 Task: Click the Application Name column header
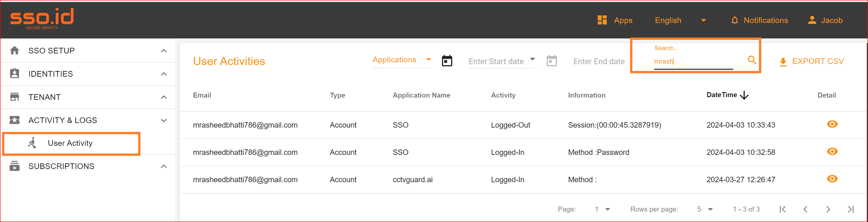[x=421, y=95]
